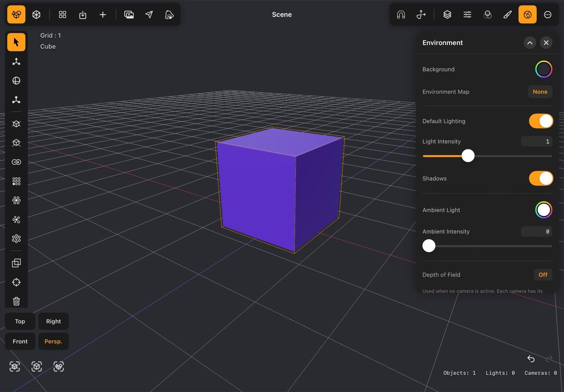
Task: Click the crosshair target icon
Action: pyautogui.click(x=16, y=282)
